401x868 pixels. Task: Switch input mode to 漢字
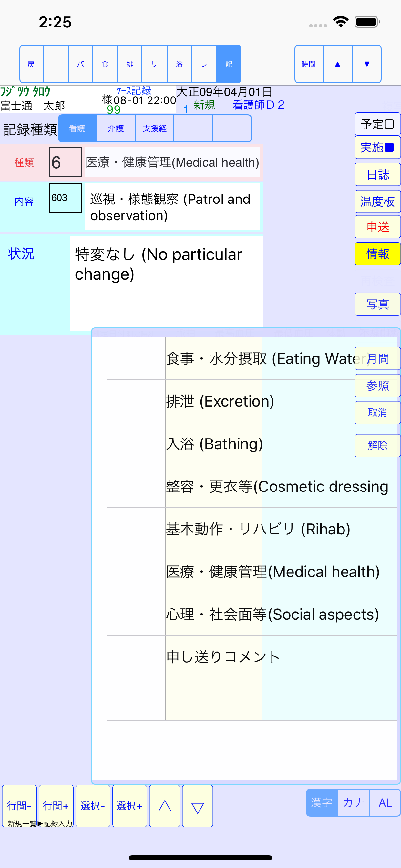(x=322, y=803)
